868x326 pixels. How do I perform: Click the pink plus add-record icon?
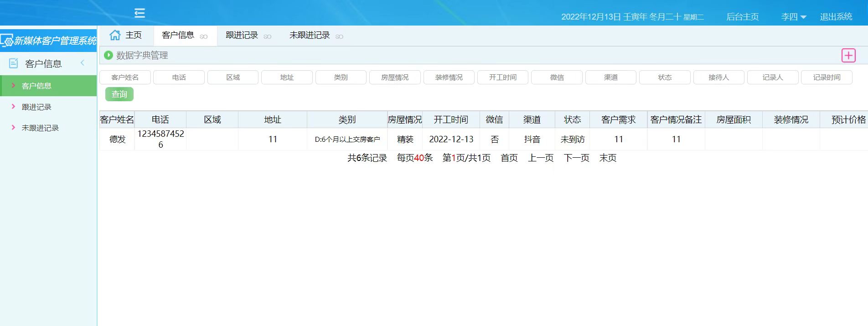tap(848, 56)
